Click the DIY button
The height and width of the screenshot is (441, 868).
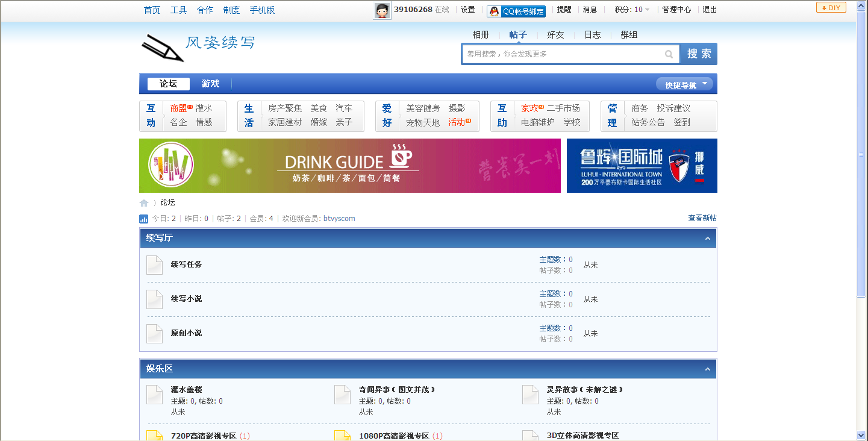point(831,8)
